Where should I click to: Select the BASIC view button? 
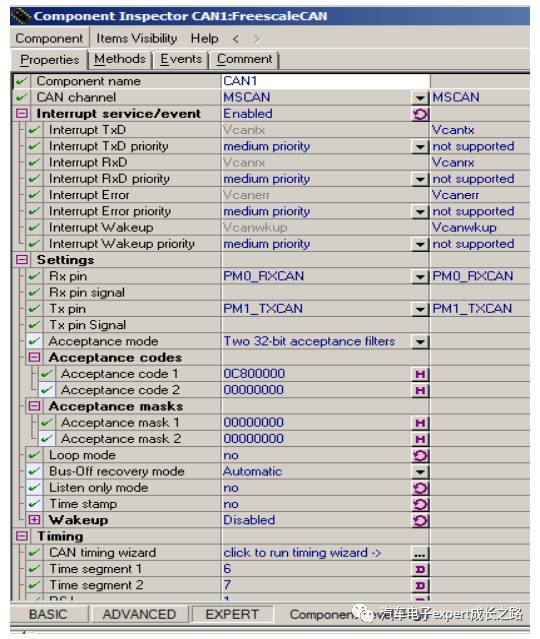[48, 614]
